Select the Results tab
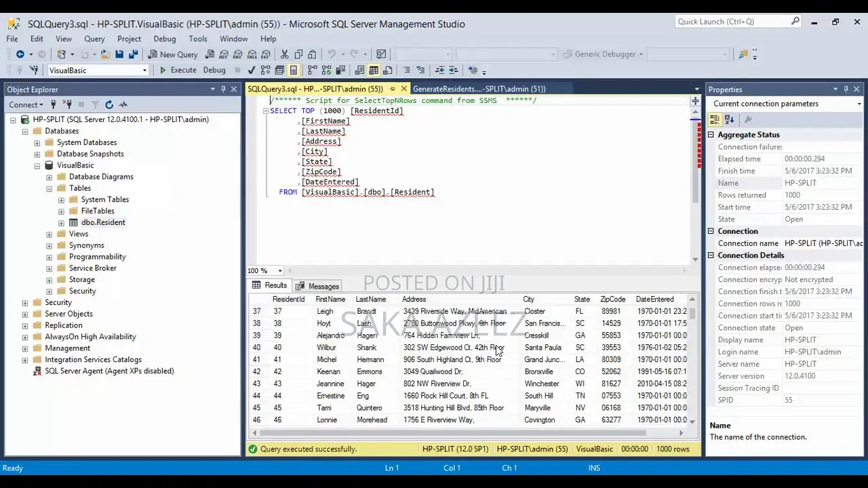Viewport: 868px width, 488px height. (270, 286)
